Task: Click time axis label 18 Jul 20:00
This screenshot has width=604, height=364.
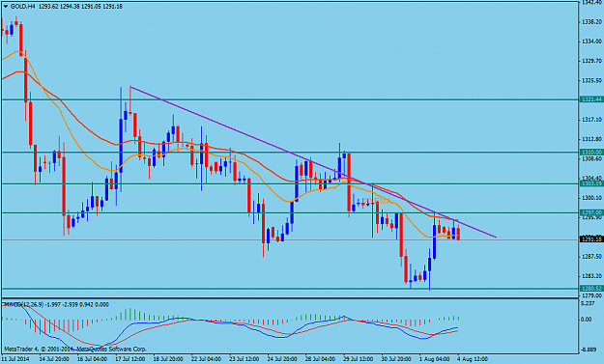Action: 168,359
